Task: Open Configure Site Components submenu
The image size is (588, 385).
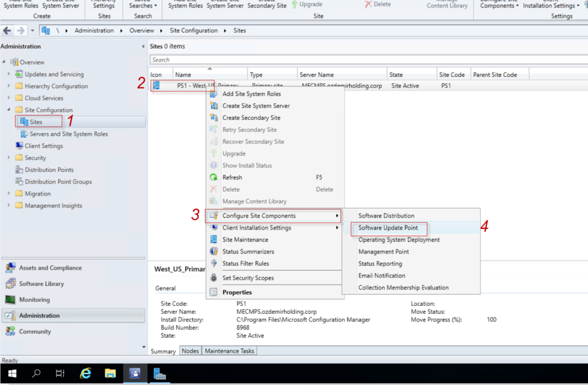Action: [x=273, y=216]
